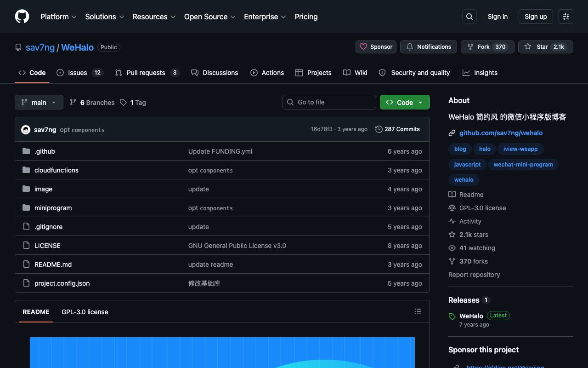Open the appearance settings sliders icon
588x368 pixels.
[x=566, y=17]
